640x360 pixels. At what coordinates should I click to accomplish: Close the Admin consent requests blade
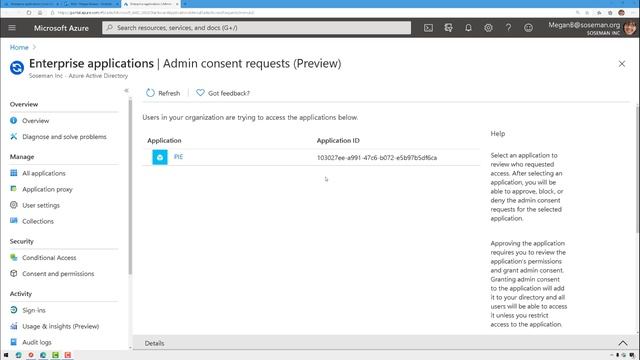(x=622, y=64)
